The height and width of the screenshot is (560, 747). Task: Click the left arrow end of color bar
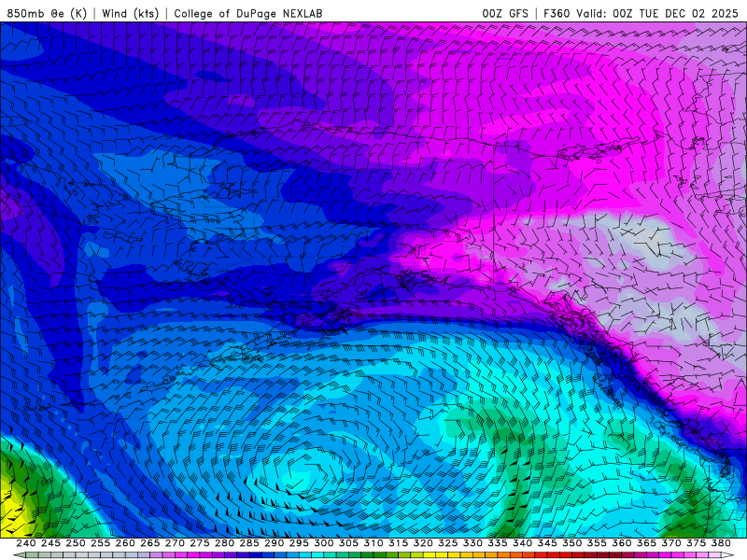[x=19, y=555]
